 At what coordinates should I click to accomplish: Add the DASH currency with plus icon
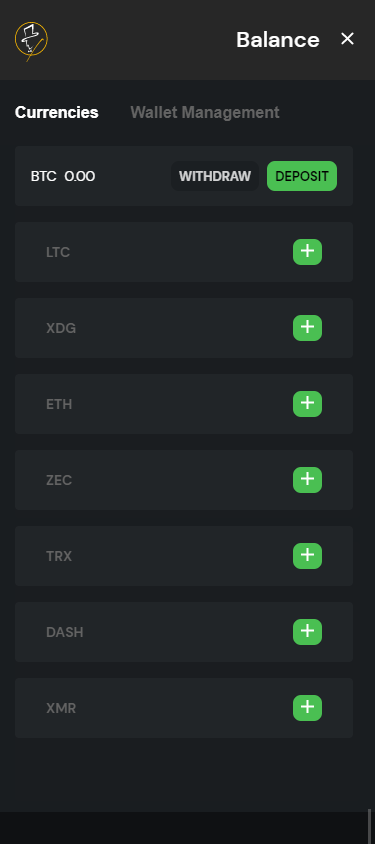pyautogui.click(x=307, y=631)
